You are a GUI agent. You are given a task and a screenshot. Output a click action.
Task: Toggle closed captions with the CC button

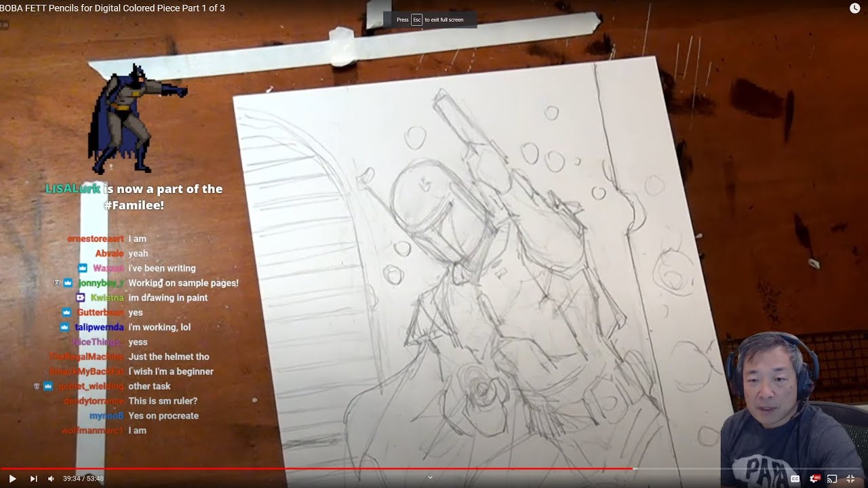pyautogui.click(x=795, y=479)
